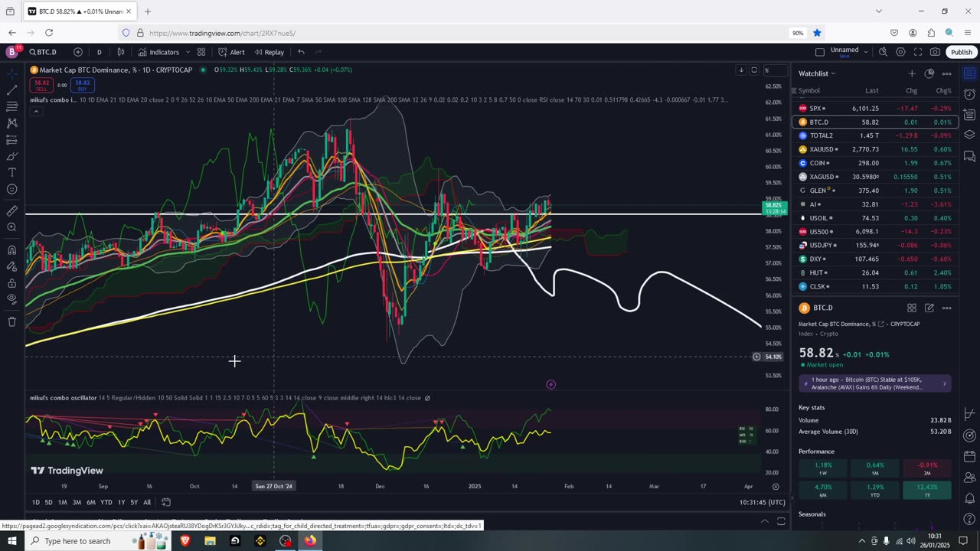Viewport: 980px width, 551px height.
Task: Open the watchlist advanced view icon
Action: tap(929, 73)
